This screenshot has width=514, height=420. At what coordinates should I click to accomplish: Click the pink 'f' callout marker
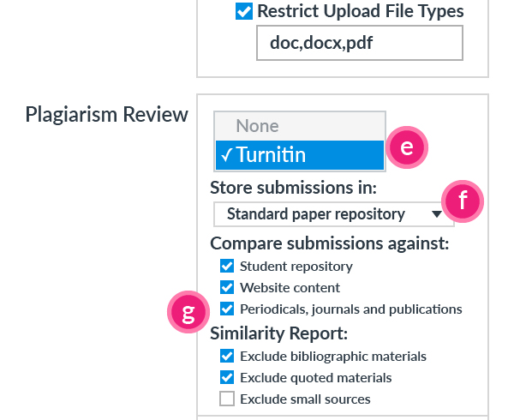463,201
